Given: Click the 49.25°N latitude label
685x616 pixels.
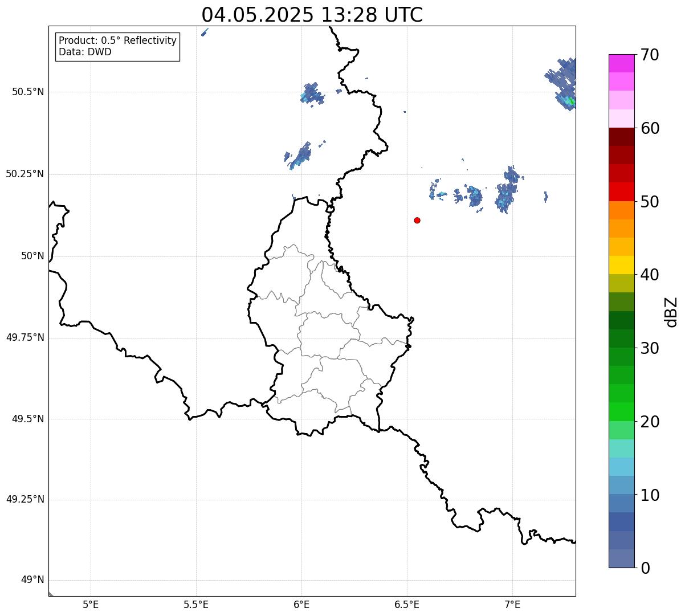Looking at the screenshot, I should pyautogui.click(x=25, y=499).
